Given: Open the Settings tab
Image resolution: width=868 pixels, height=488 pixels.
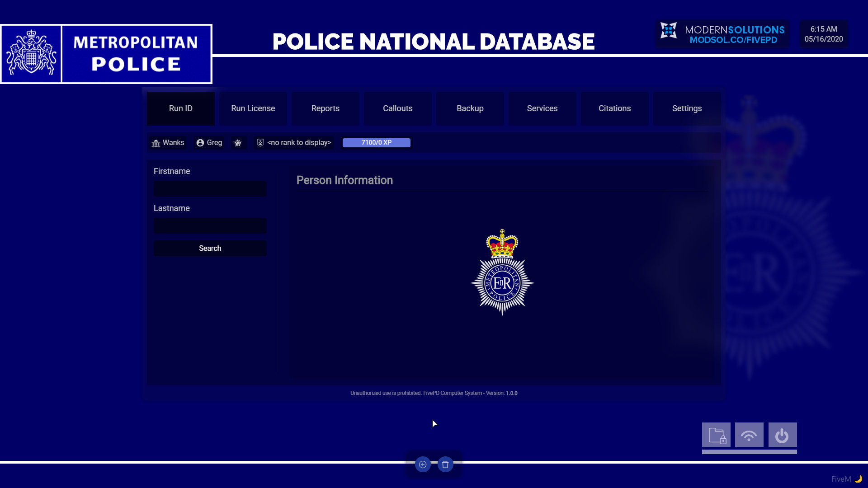Looking at the screenshot, I should (x=687, y=108).
